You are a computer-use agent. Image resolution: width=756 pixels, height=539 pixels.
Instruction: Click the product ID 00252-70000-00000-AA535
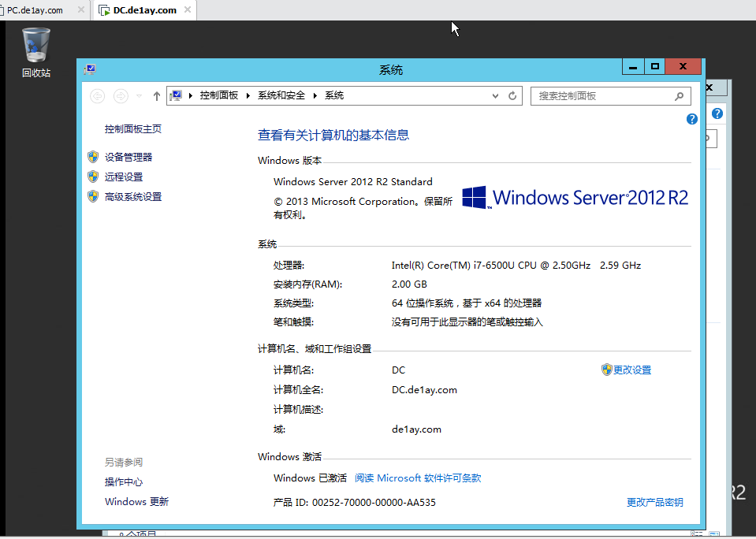tap(374, 503)
